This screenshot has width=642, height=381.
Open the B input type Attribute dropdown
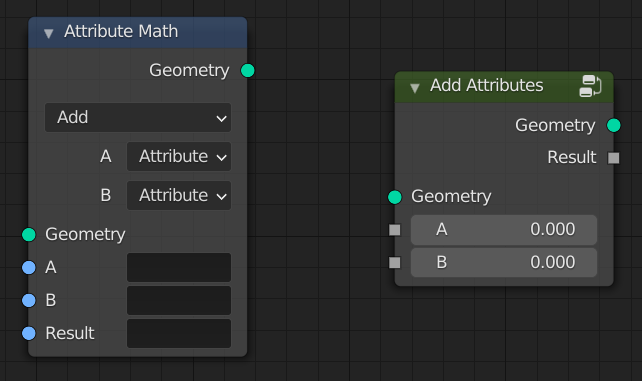point(179,195)
